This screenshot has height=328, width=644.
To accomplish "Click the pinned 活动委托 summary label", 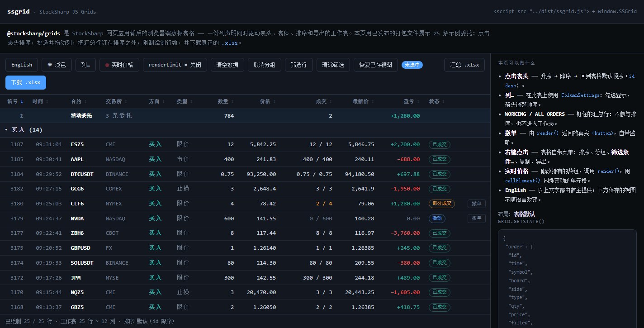I will pyautogui.click(x=81, y=116).
